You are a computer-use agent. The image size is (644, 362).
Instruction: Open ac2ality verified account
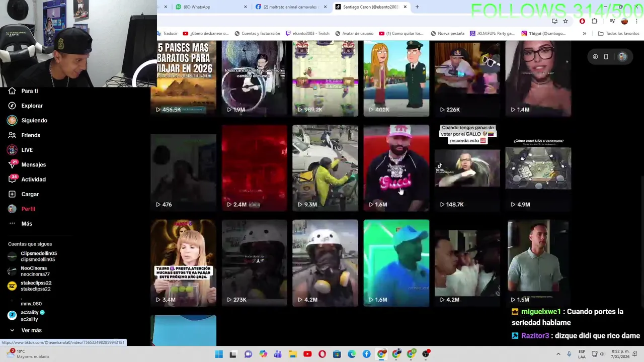point(26,316)
